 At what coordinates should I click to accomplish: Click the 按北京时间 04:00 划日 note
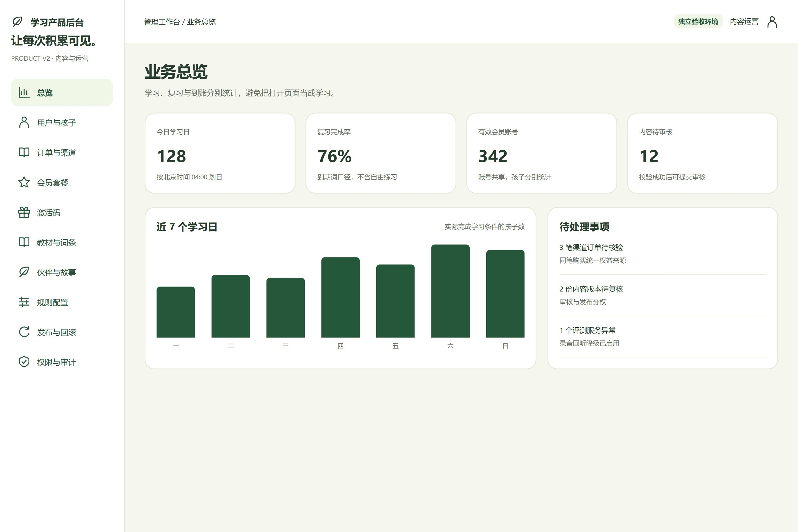coord(189,177)
